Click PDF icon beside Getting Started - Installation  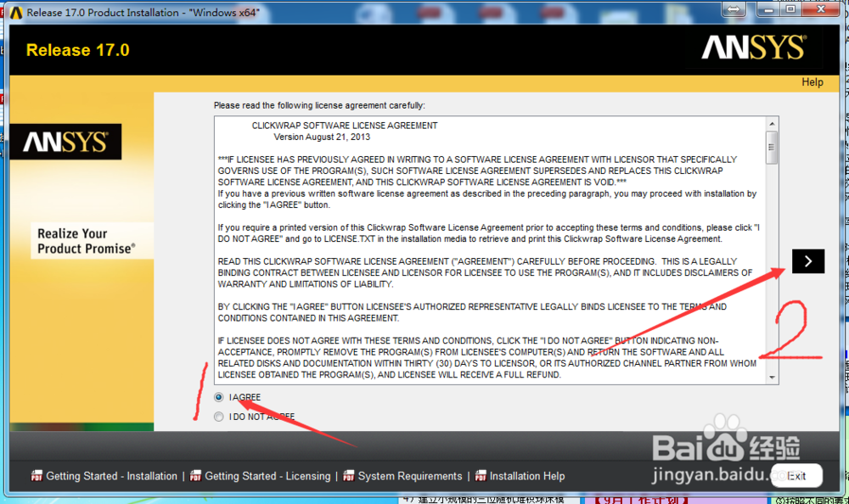(x=37, y=476)
